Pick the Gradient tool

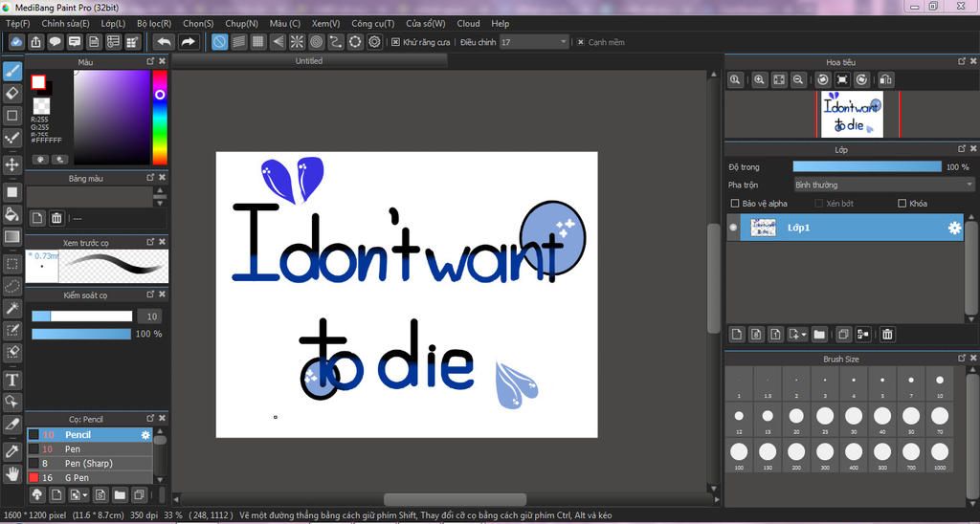point(11,237)
